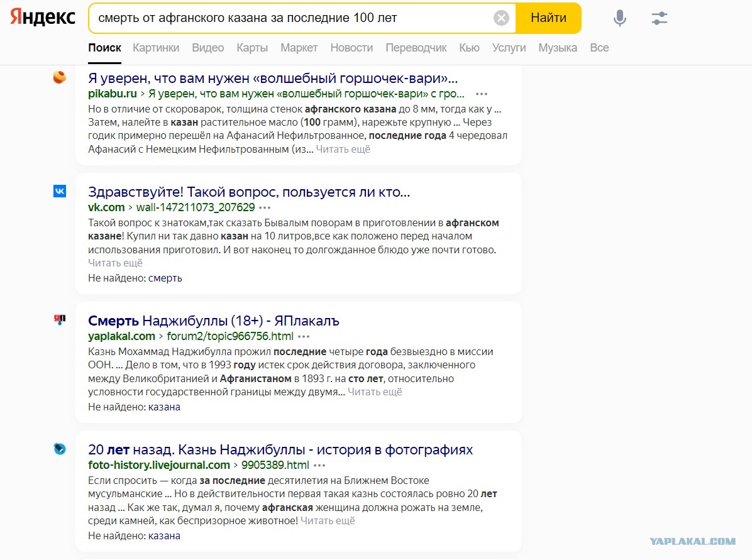Open three-dot menu for pikabu result
The image size is (752, 560).
tap(482, 94)
